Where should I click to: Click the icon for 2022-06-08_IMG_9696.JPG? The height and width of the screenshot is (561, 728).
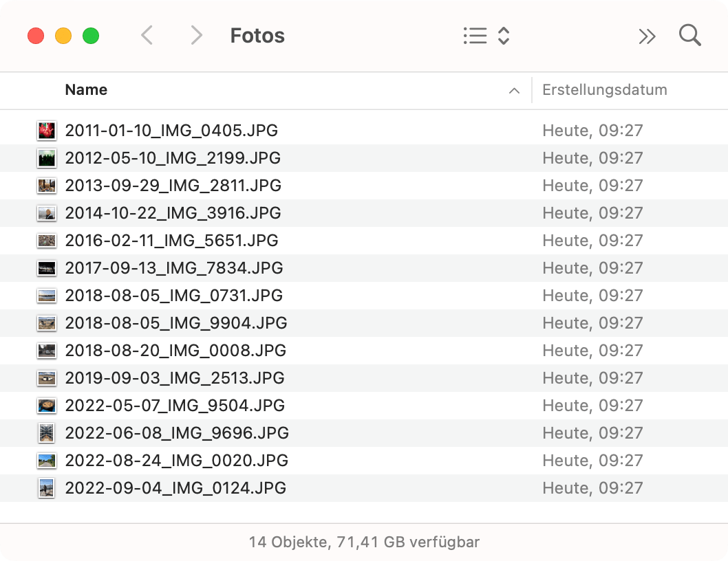pos(46,433)
